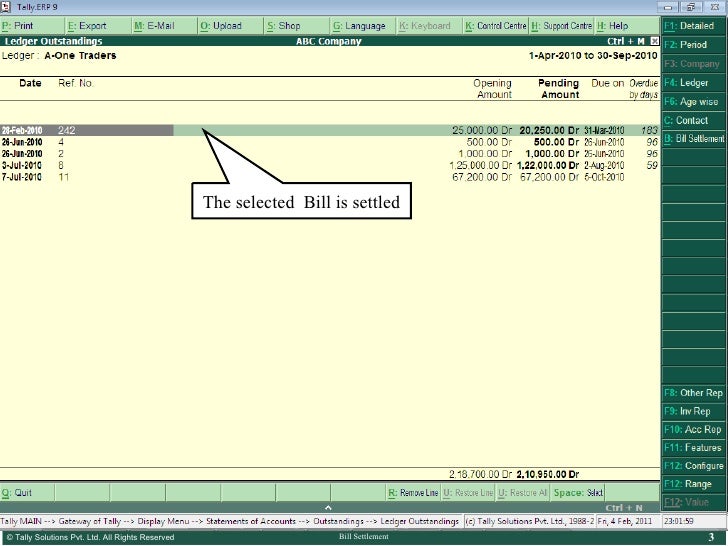Click the ledger name A-One Traders

point(80,56)
